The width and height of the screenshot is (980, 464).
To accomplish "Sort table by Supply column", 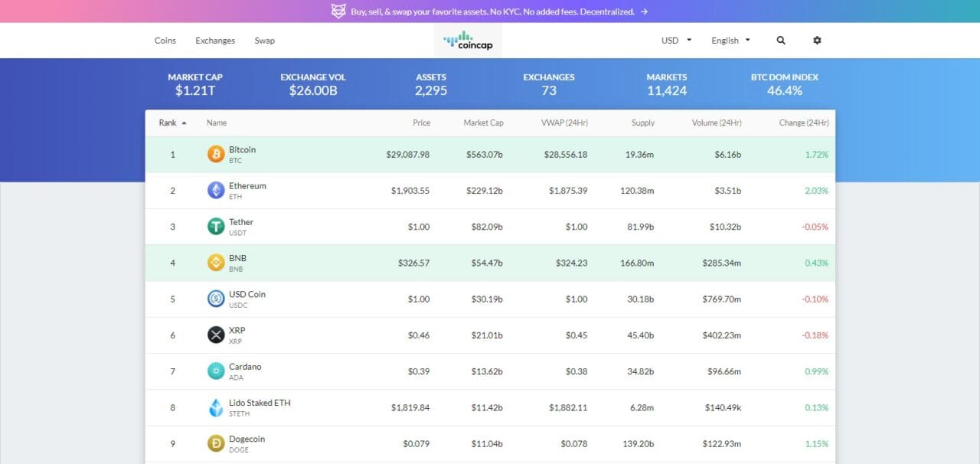I will 643,123.
